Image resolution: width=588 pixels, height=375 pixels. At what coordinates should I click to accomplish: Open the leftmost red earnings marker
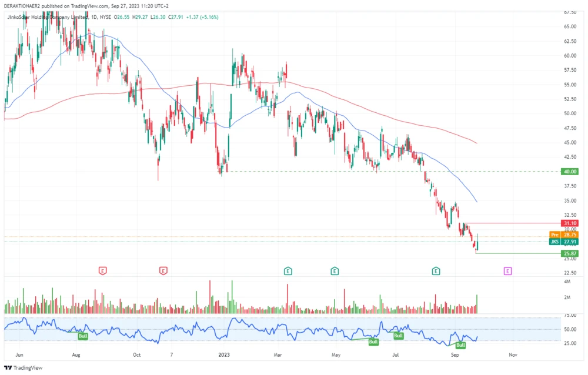[x=103, y=271]
